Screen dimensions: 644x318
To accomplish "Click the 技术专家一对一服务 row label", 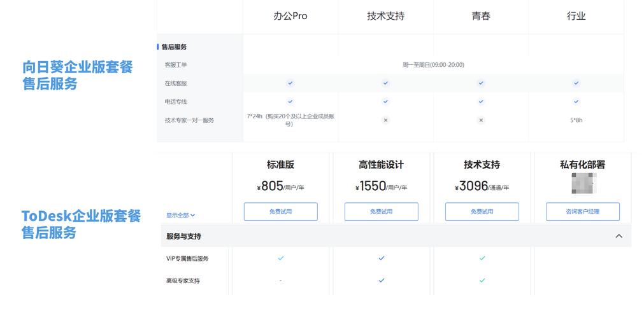I will (x=189, y=120).
